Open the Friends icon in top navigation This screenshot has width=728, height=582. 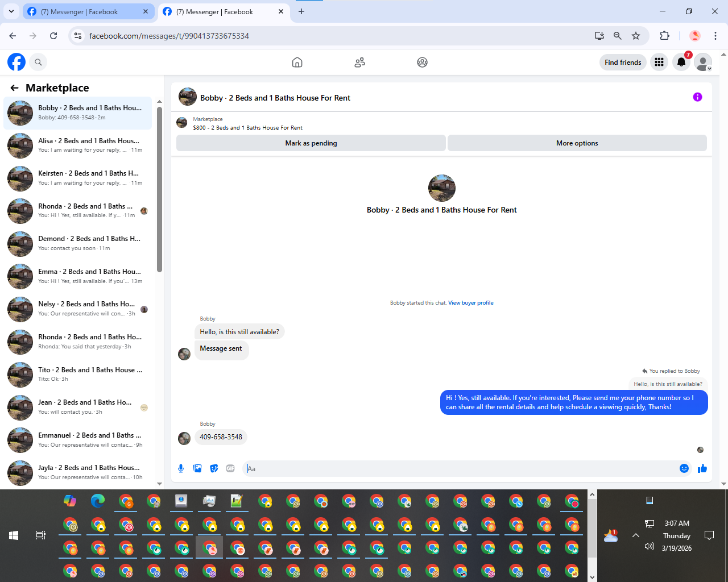point(359,63)
